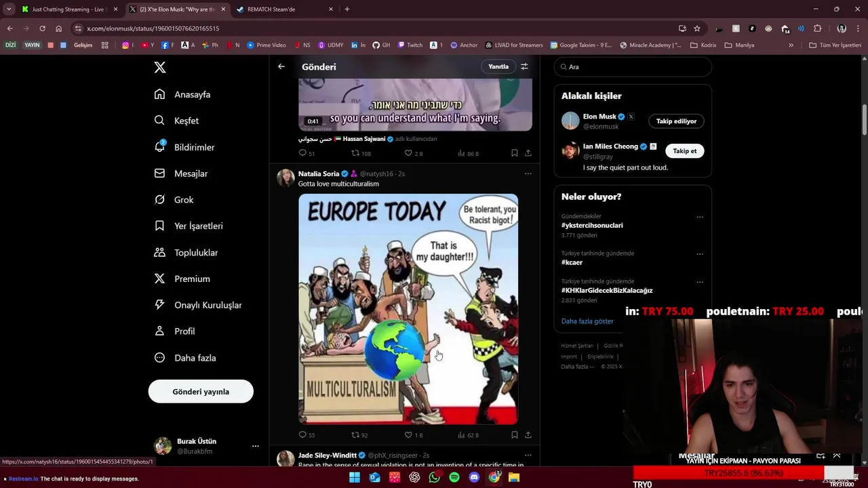
Task: Open the Kodrix bookmarks folder
Action: [703, 45]
